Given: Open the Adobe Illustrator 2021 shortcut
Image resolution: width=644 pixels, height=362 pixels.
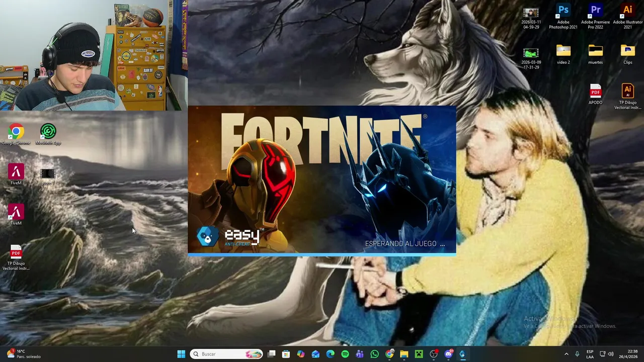Looking at the screenshot, I should [x=627, y=16].
